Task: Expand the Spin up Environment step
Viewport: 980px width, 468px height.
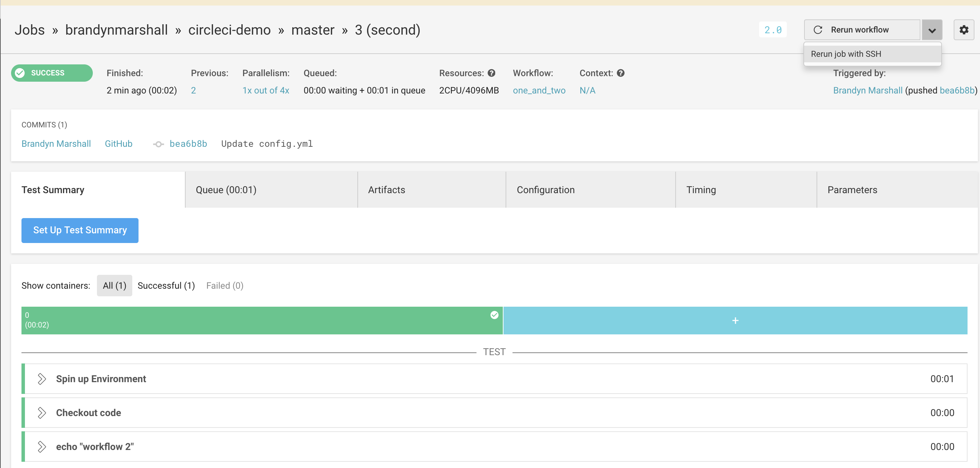Action: pyautogui.click(x=42, y=379)
